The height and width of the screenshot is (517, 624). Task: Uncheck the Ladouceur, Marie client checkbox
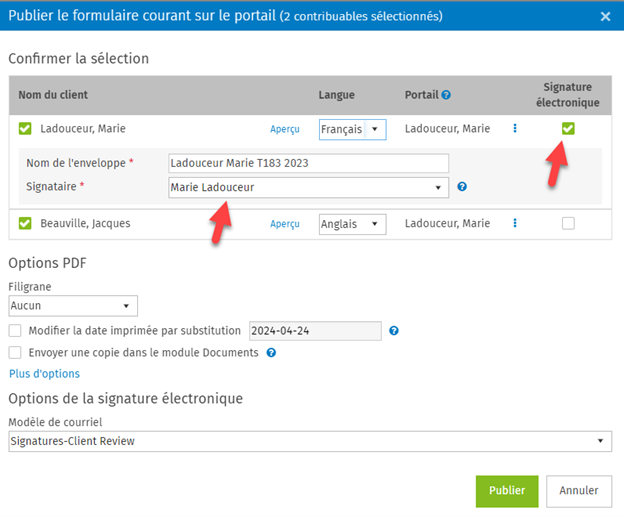[25, 129]
